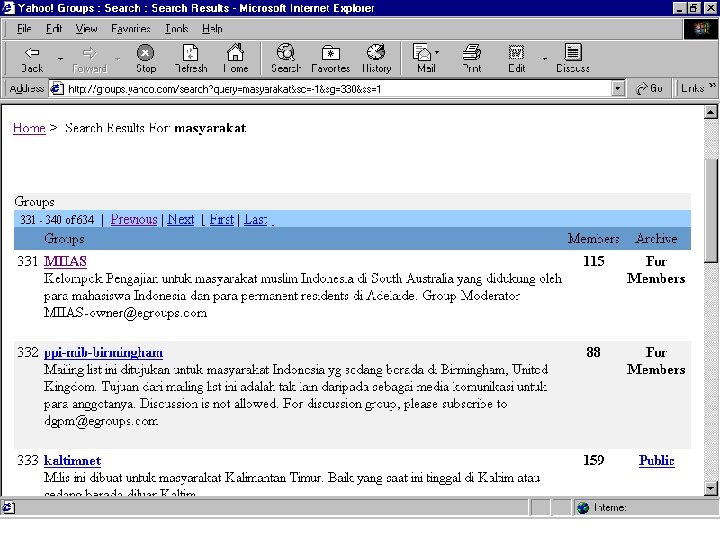
Task: Jump to Last results page
Action: 256,219
